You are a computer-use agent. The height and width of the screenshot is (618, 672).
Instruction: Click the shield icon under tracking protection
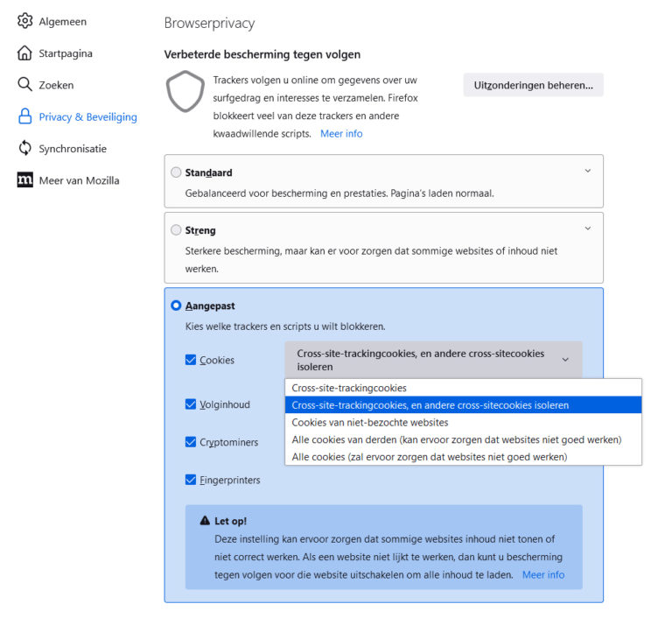pos(185,92)
